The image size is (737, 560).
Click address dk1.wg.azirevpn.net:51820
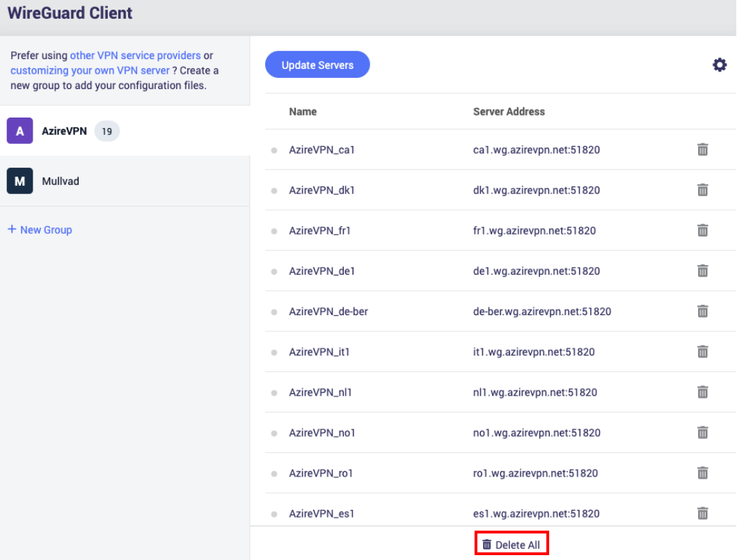coord(537,191)
